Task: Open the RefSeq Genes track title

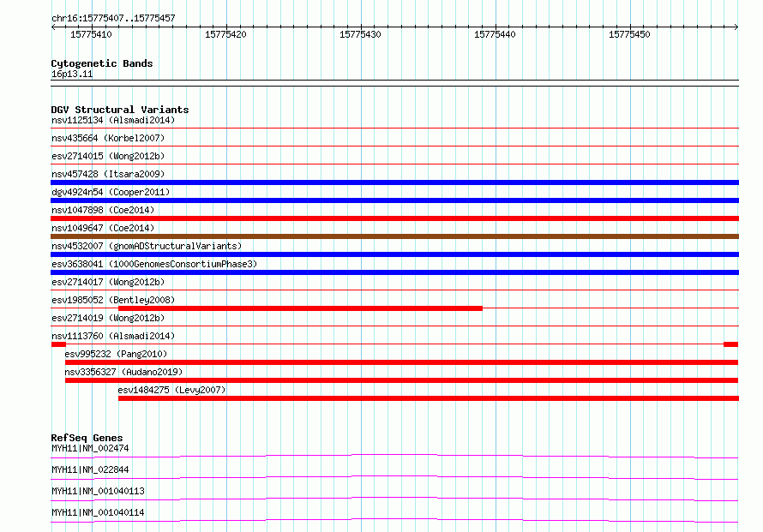Action: (87, 438)
